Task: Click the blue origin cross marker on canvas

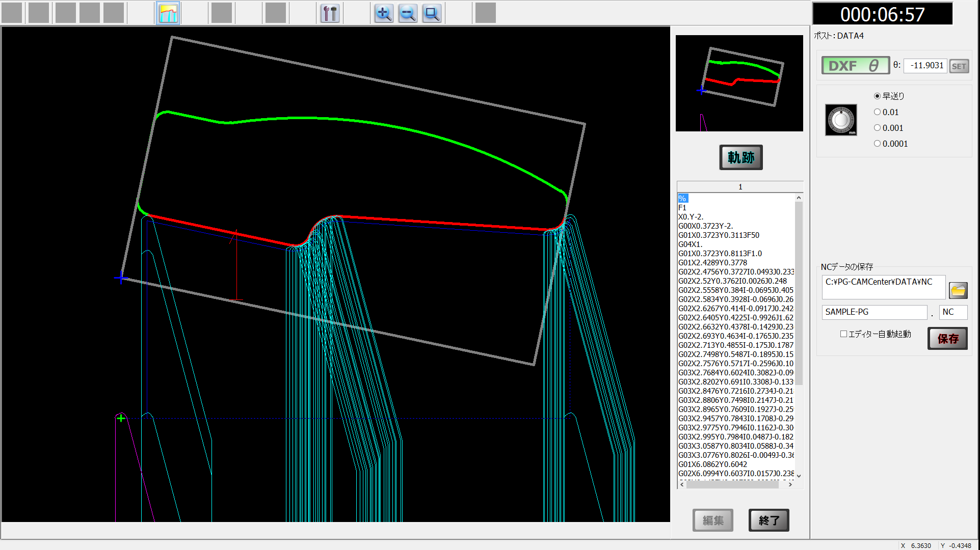Action: 121,278
